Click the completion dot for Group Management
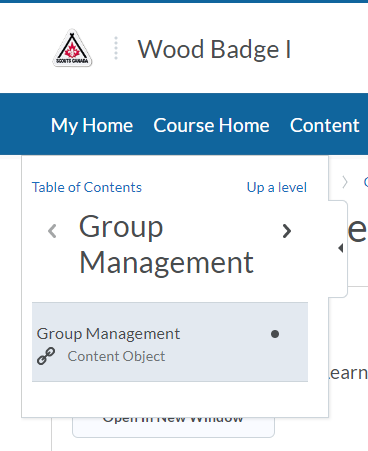This screenshot has width=368, height=451. pos(275,334)
